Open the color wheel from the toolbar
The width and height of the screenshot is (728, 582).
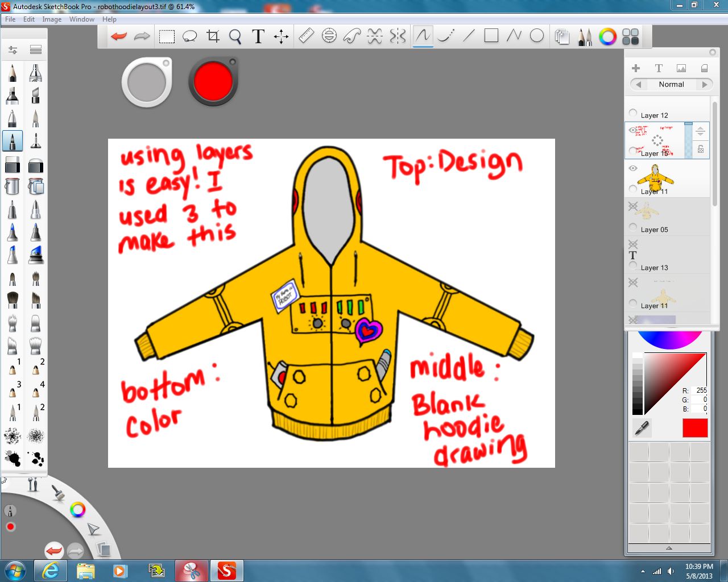point(607,36)
